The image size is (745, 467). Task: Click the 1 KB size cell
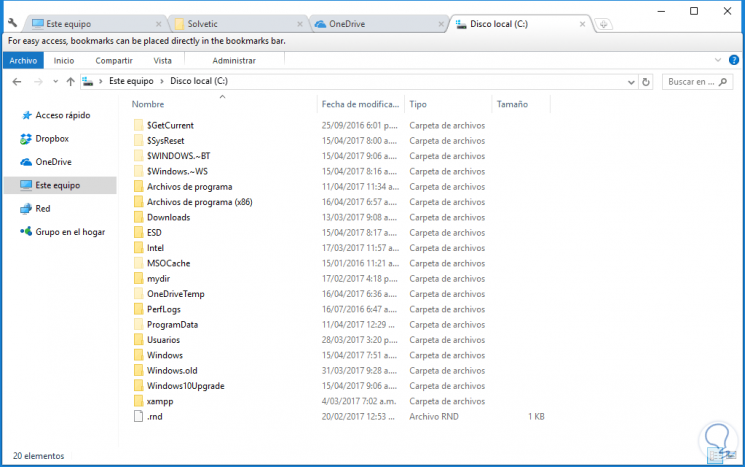click(x=536, y=417)
